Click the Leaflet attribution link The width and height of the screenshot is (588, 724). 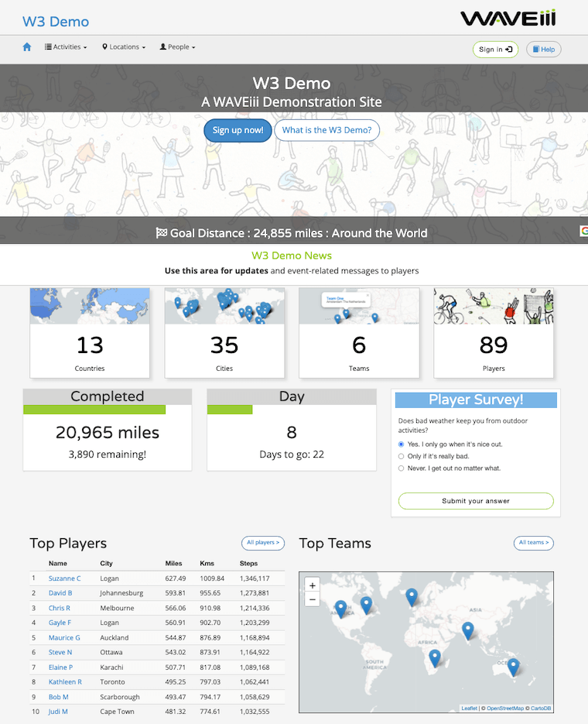tap(470, 709)
